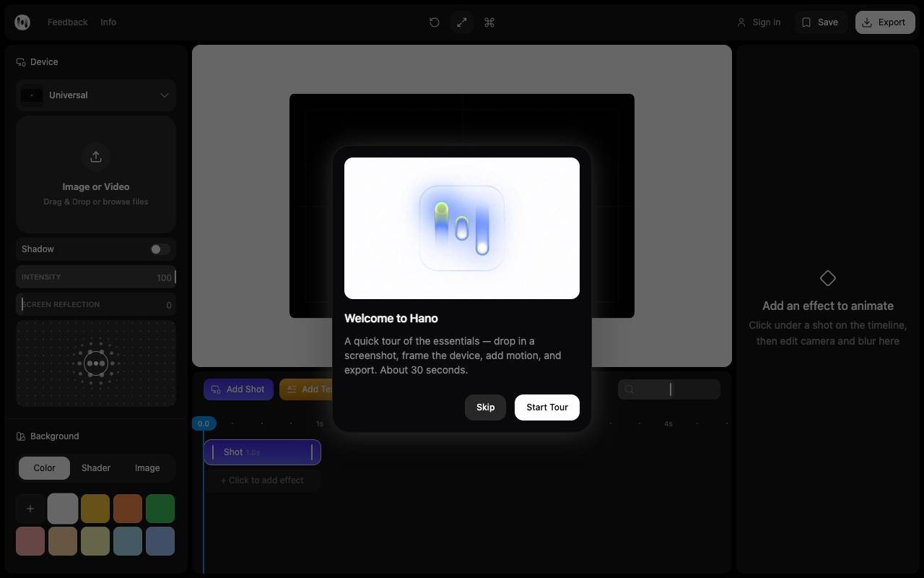This screenshot has width=924, height=578.
Task: Click the upload icon in drop zone
Action: (x=96, y=156)
